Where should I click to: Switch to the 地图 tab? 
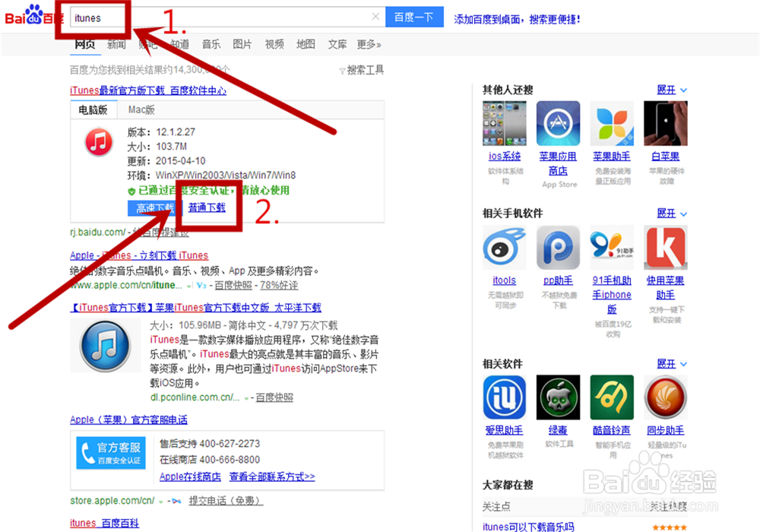click(306, 44)
